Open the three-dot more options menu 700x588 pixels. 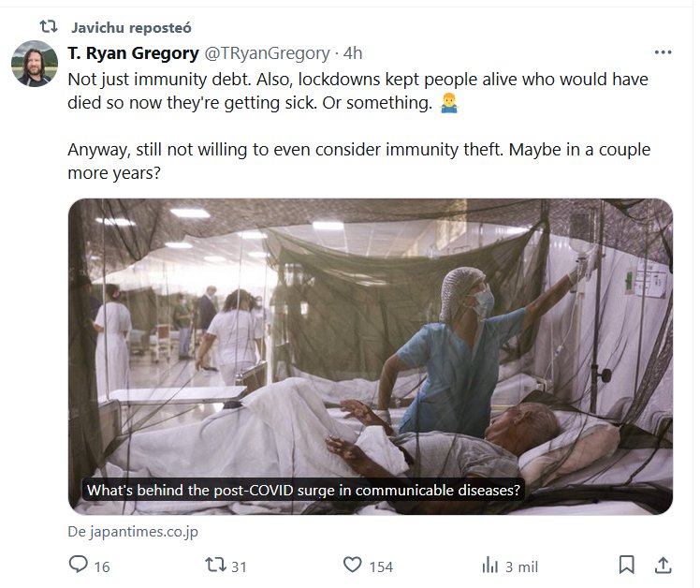tap(663, 52)
